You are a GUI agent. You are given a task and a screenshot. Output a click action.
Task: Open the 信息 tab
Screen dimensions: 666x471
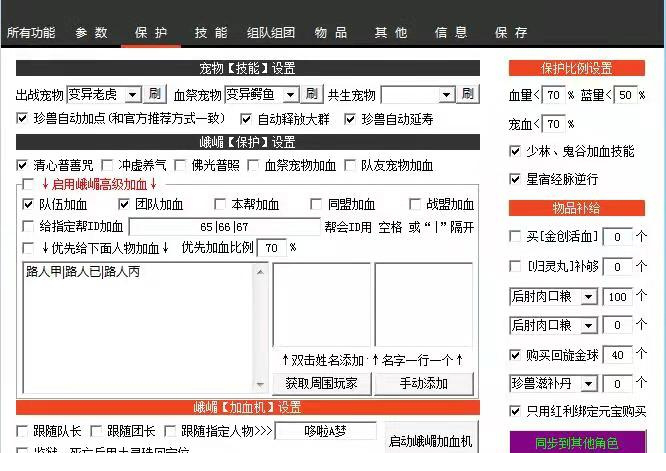click(451, 33)
